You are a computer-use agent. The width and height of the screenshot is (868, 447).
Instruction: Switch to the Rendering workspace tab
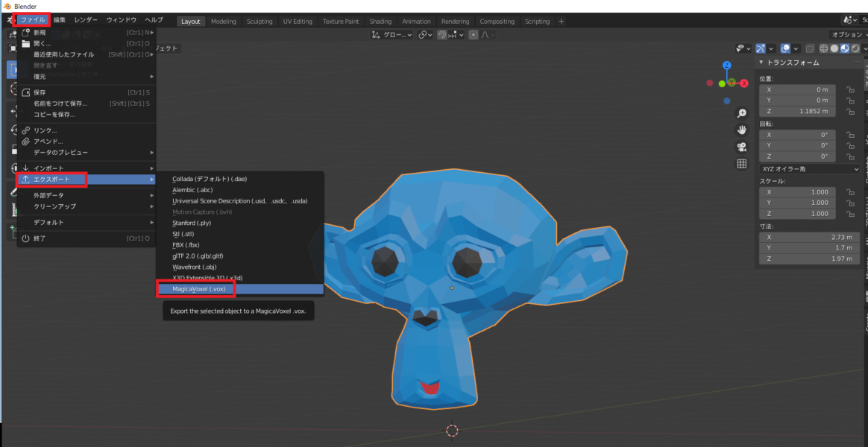[x=456, y=22]
